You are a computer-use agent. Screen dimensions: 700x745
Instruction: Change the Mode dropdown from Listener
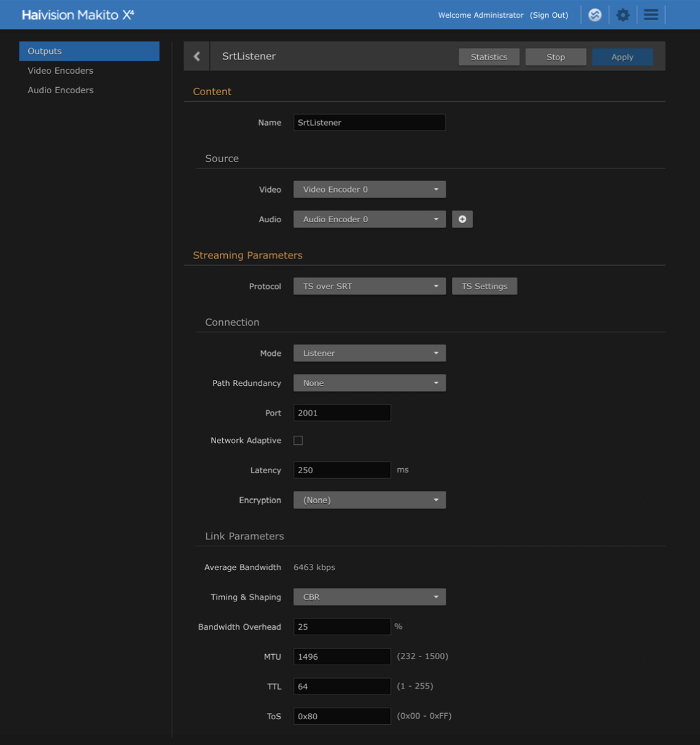pos(370,353)
